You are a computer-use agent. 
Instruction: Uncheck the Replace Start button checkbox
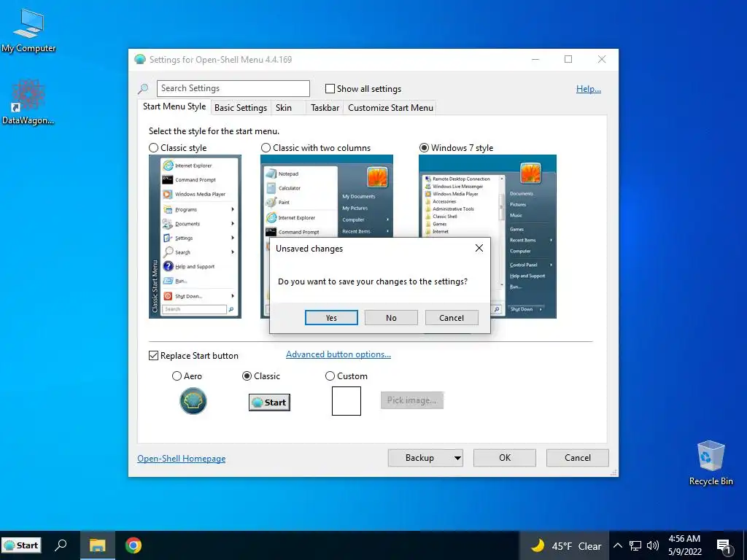(x=153, y=356)
